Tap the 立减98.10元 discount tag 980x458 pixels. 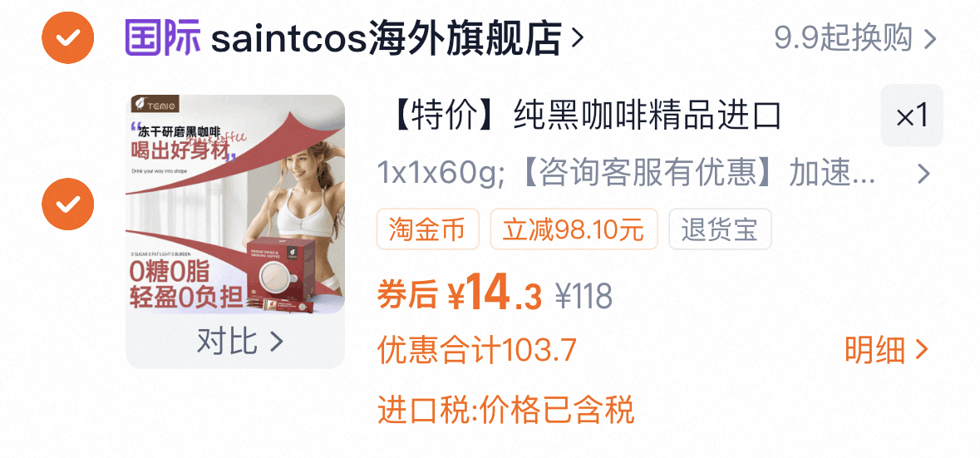(574, 229)
